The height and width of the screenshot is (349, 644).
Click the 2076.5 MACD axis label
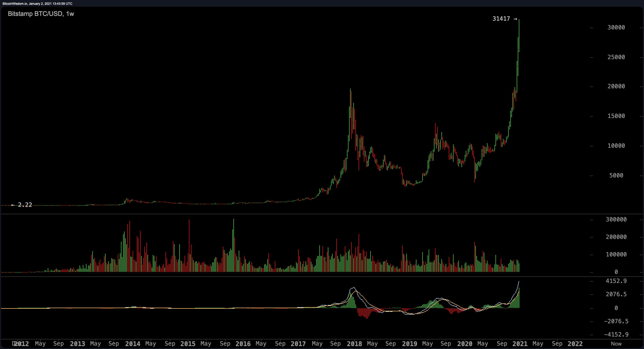point(616,294)
